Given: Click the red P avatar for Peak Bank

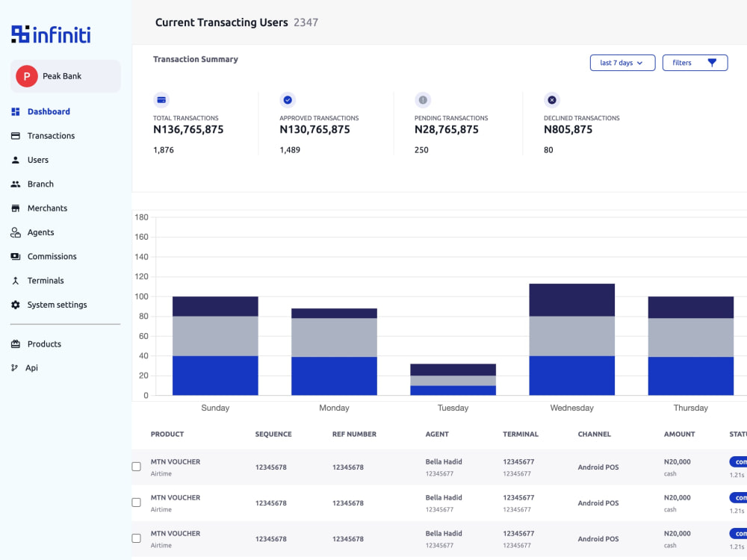Looking at the screenshot, I should point(27,76).
